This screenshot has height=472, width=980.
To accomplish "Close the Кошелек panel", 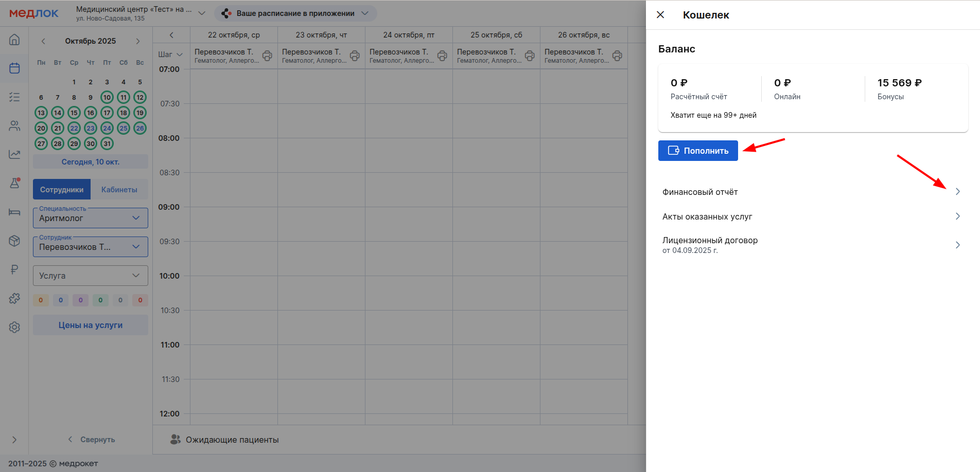I will point(660,15).
